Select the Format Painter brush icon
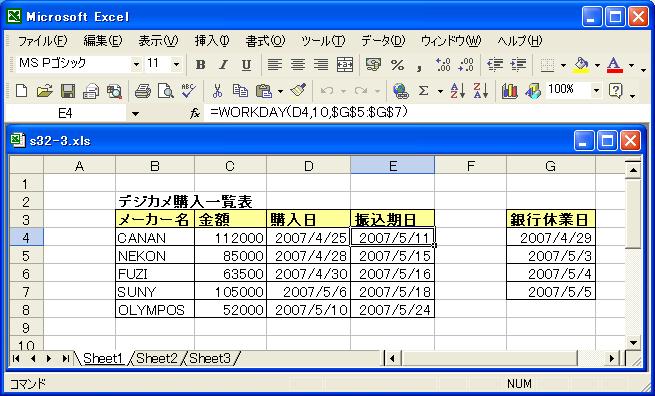This screenshot has width=655, height=396. pyautogui.click(x=298, y=90)
